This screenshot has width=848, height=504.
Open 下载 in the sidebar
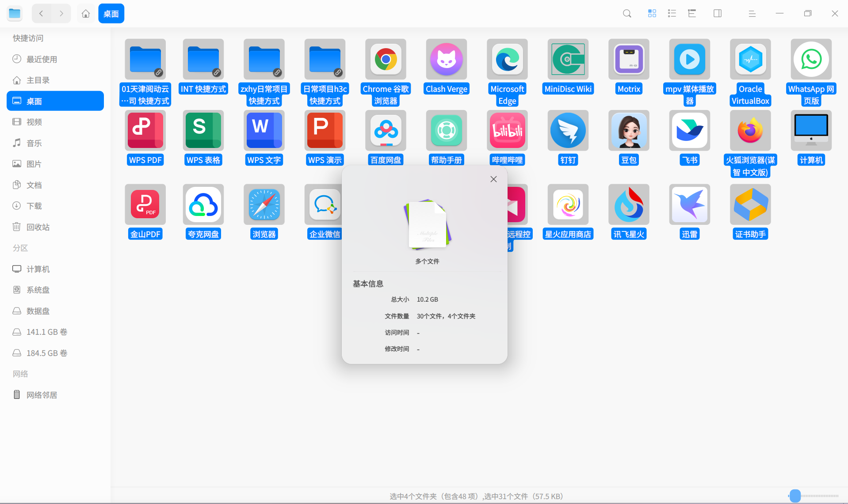tap(55, 206)
